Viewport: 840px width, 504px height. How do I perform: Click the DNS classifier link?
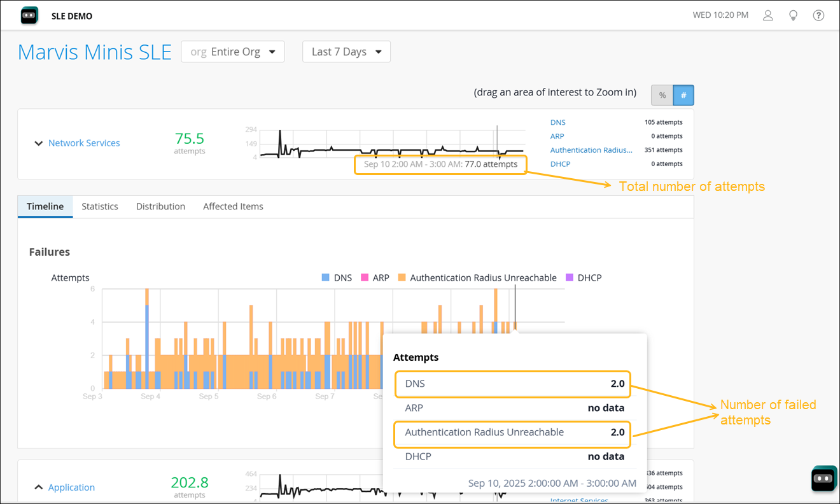pyautogui.click(x=557, y=122)
